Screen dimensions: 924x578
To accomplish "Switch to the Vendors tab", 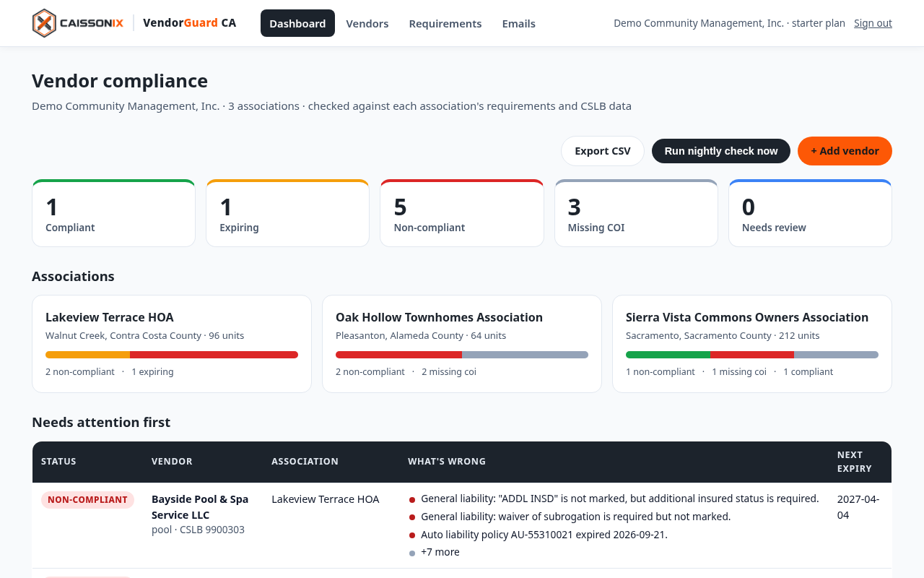I will [367, 23].
